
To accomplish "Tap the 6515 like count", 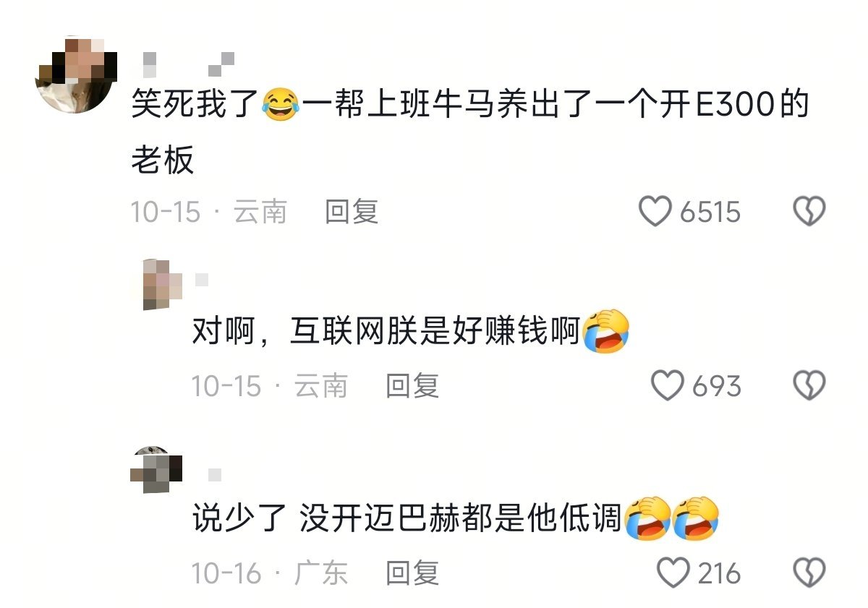I will 710,213.
